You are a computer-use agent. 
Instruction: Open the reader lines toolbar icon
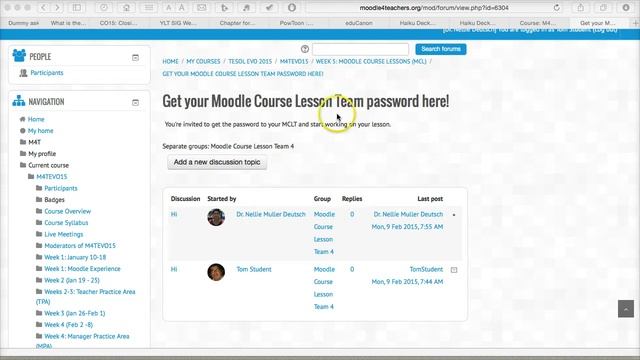click(x=149, y=8)
